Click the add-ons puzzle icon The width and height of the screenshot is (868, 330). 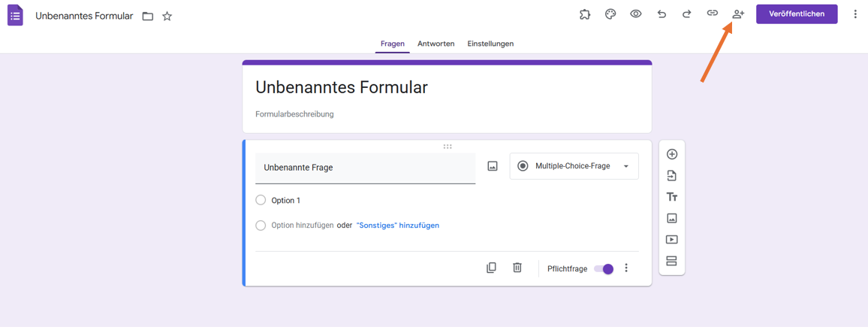(585, 14)
